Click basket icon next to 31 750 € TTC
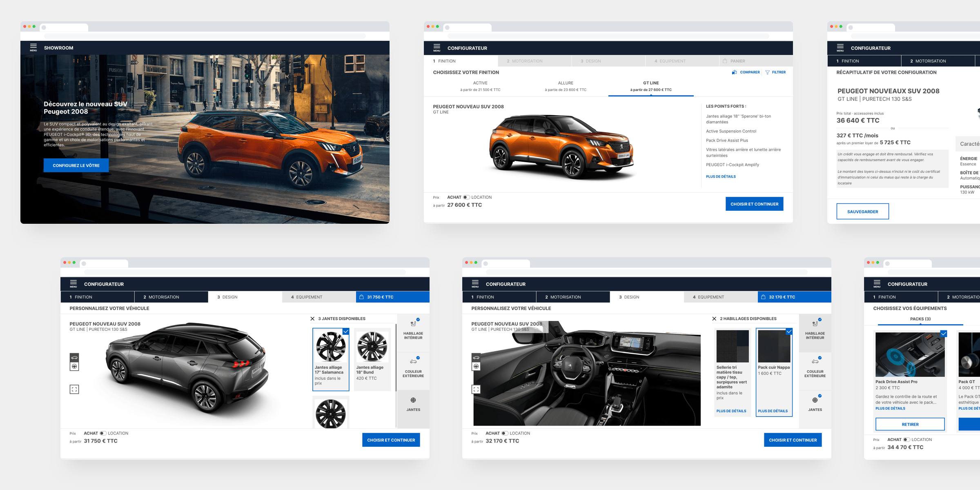980x490 pixels. coord(361,297)
